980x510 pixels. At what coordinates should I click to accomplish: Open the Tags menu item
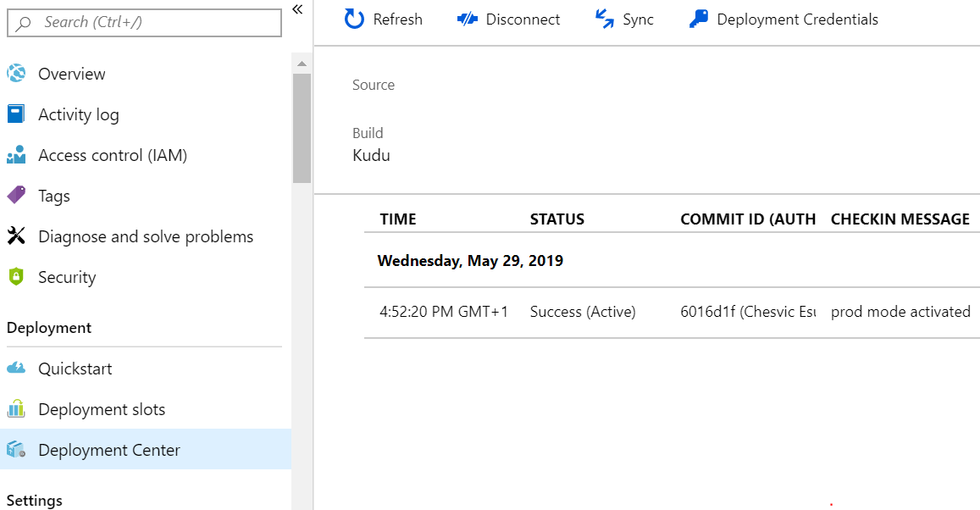pos(146,196)
